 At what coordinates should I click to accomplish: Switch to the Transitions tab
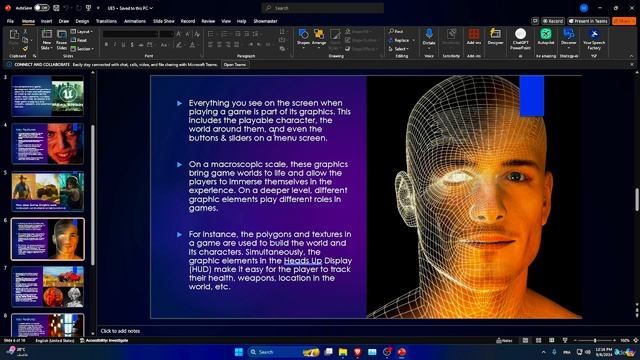pyautogui.click(x=106, y=21)
